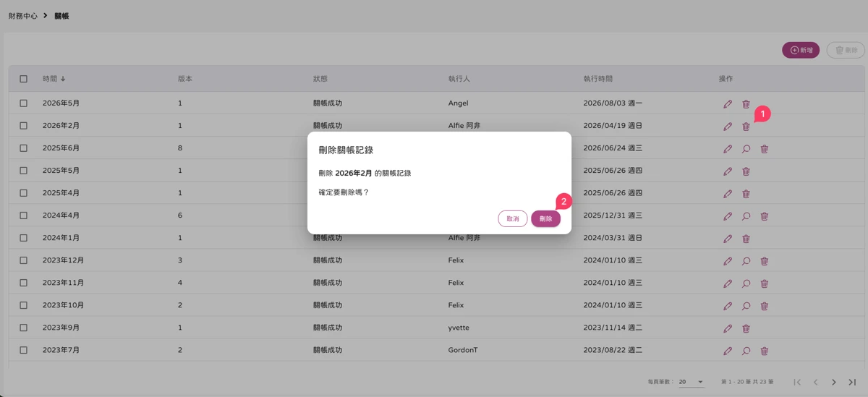Click the trash icon for 2024年1月 row

746,239
